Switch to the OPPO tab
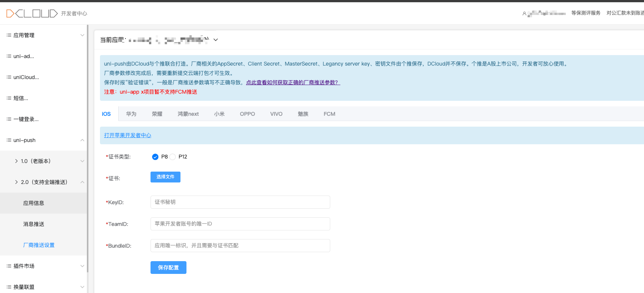The height and width of the screenshot is (293, 644). click(x=247, y=114)
